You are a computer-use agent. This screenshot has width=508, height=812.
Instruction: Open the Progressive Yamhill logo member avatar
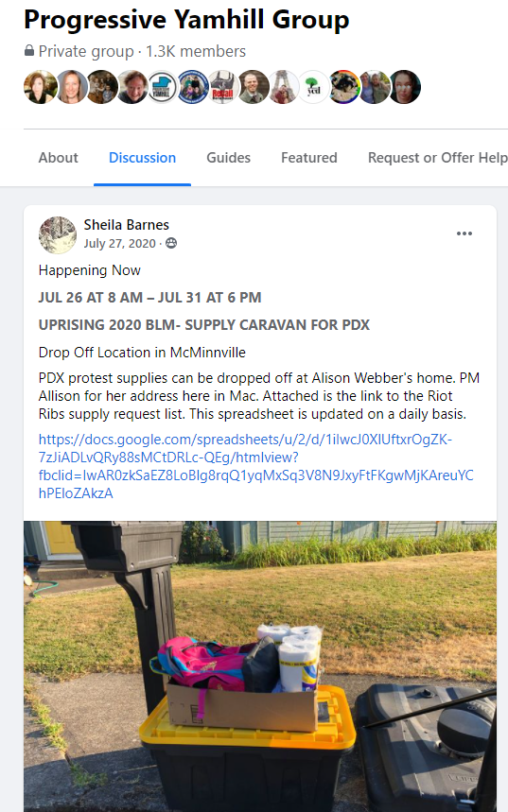click(163, 87)
